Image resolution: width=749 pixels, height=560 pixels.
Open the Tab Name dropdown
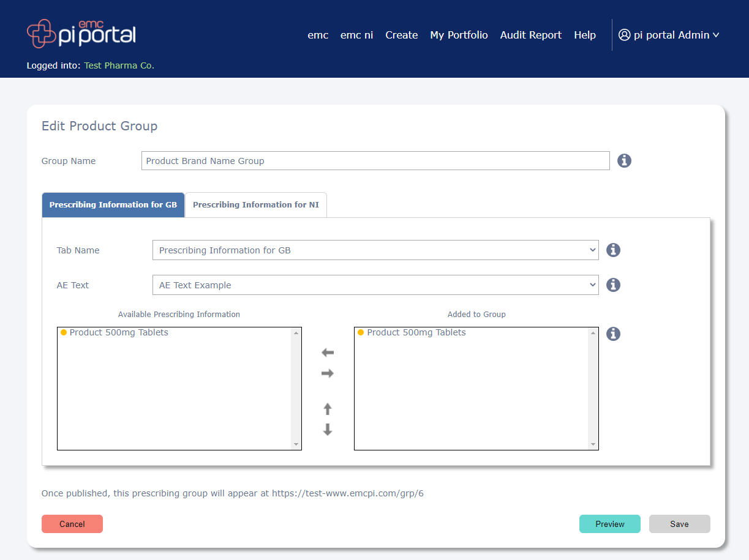pos(375,250)
